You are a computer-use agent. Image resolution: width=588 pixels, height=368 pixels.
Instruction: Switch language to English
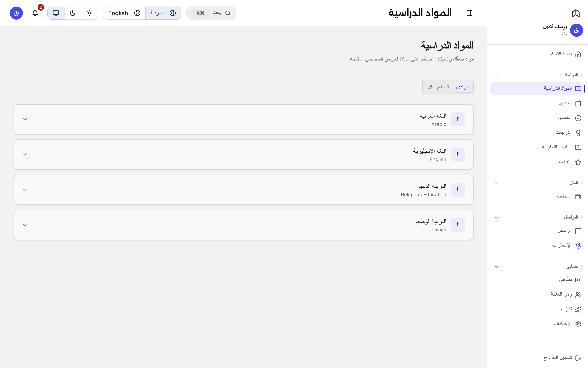coord(124,13)
